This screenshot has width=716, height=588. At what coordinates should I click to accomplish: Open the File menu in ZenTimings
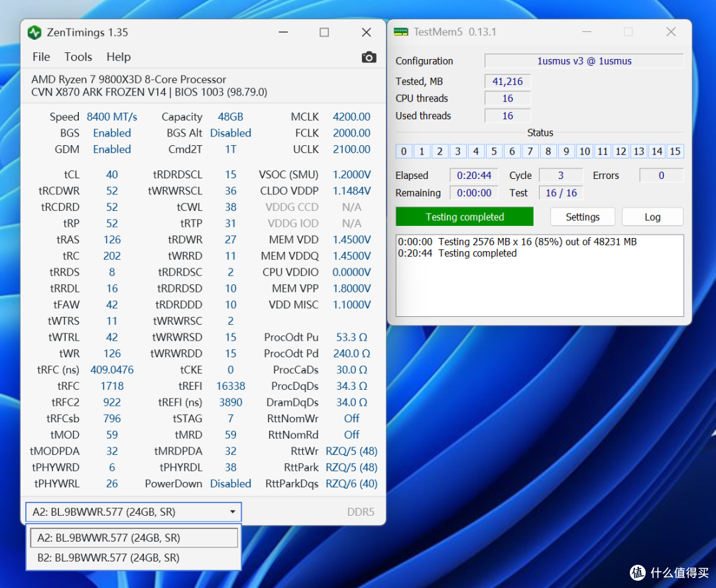(x=41, y=56)
